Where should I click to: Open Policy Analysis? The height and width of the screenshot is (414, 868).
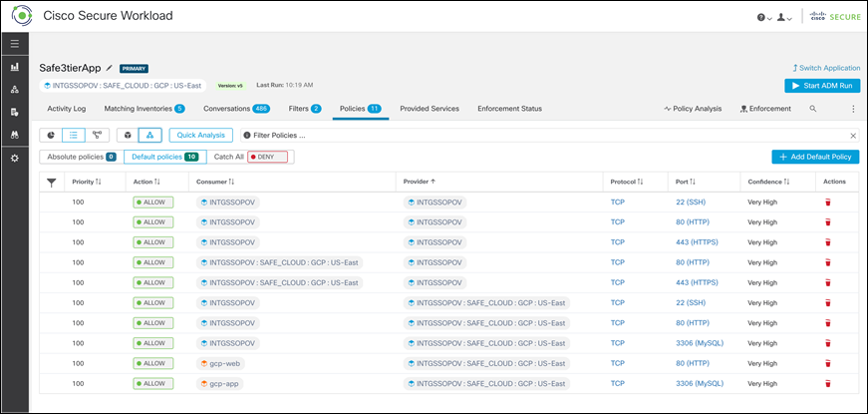click(693, 109)
